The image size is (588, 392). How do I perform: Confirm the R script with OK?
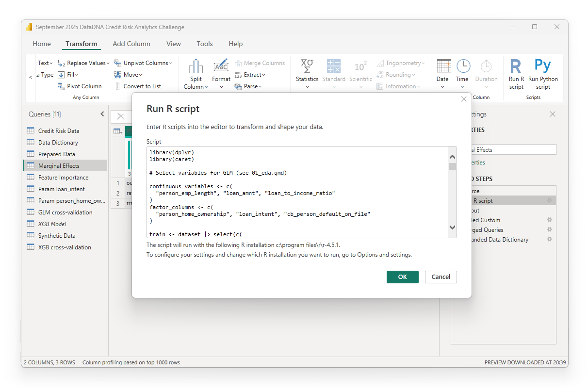tap(402, 277)
